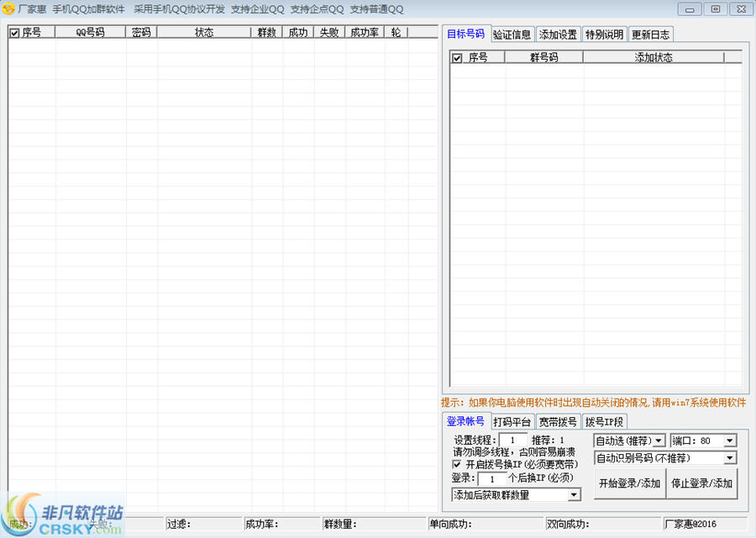
Task: Click the smiley icon in the title bar
Action: coord(10,9)
